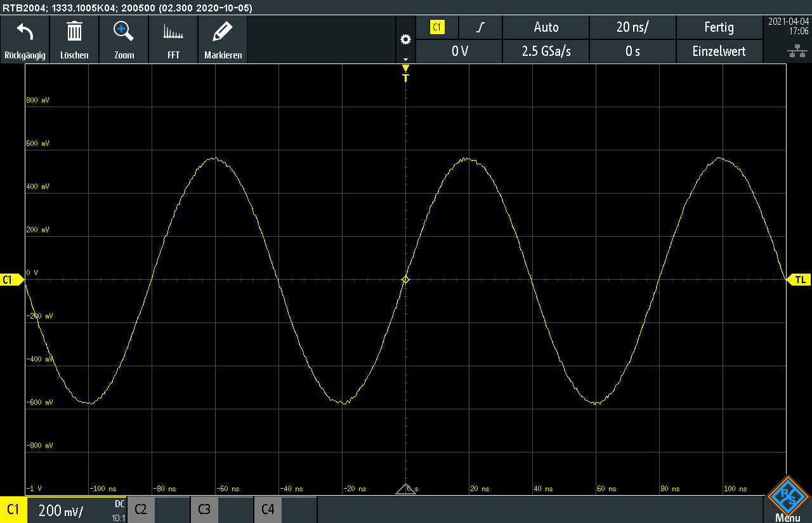Click the date and time display

point(788,26)
